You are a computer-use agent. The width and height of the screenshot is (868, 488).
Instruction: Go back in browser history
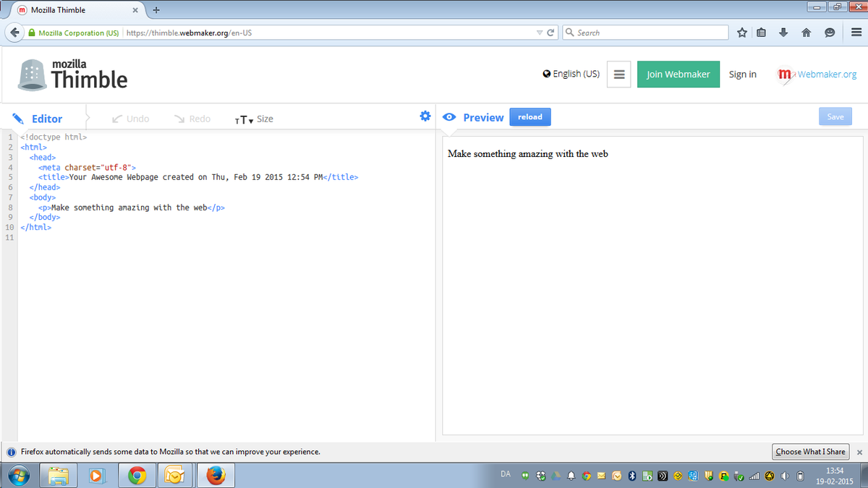point(14,33)
